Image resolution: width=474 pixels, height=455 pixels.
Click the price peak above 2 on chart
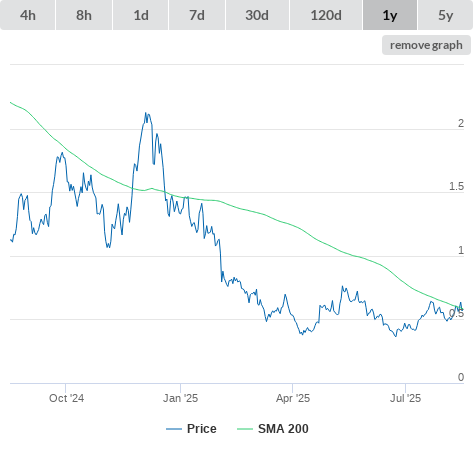(146, 114)
